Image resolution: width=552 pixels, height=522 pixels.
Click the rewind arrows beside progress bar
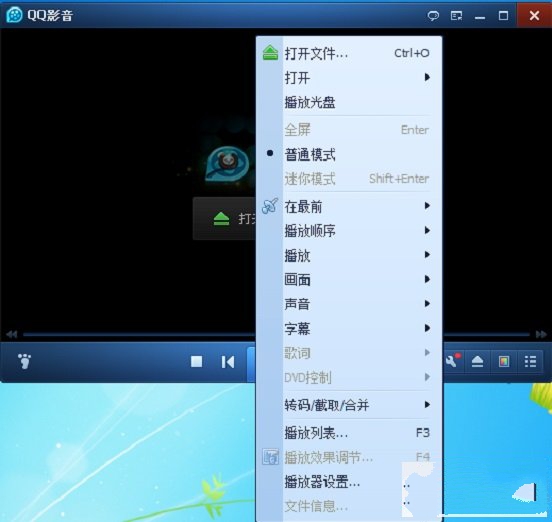(12, 334)
